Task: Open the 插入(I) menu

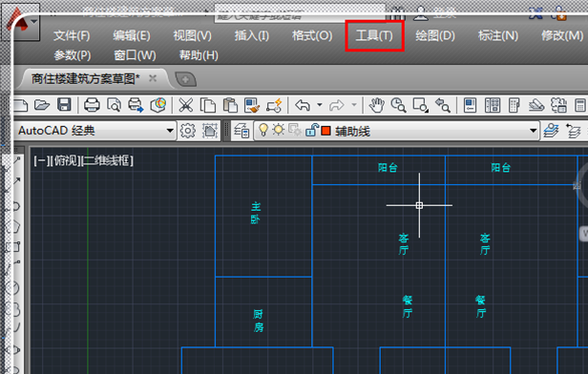Action: (252, 36)
